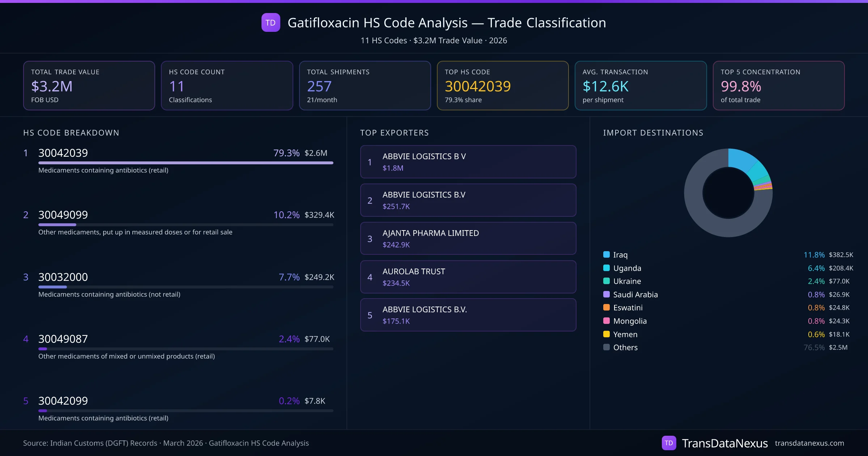868x456 pixels.
Task: Open the IMPORT DESTINATIONS section header
Action: click(x=653, y=133)
